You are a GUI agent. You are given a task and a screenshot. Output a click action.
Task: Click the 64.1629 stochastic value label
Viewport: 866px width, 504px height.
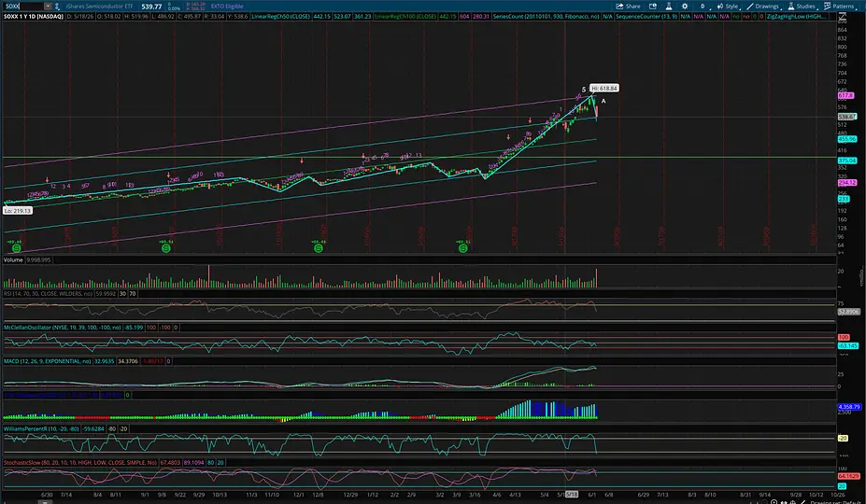[848, 475]
